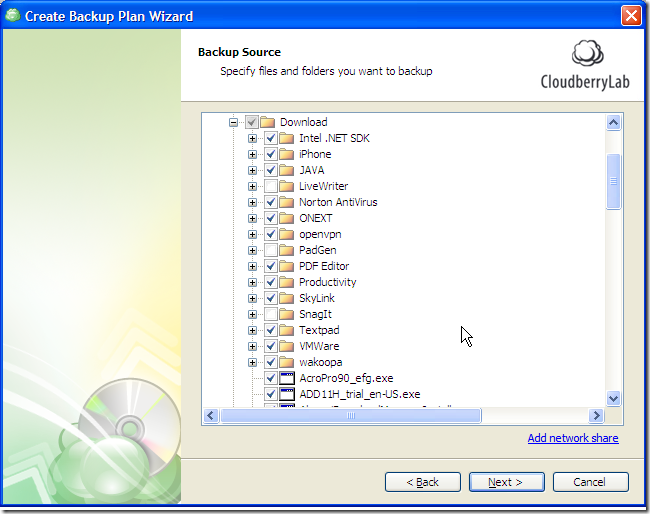Screen dimensions: 650x514
Task: Click the ONEXT folder icon
Action: (x=286, y=218)
